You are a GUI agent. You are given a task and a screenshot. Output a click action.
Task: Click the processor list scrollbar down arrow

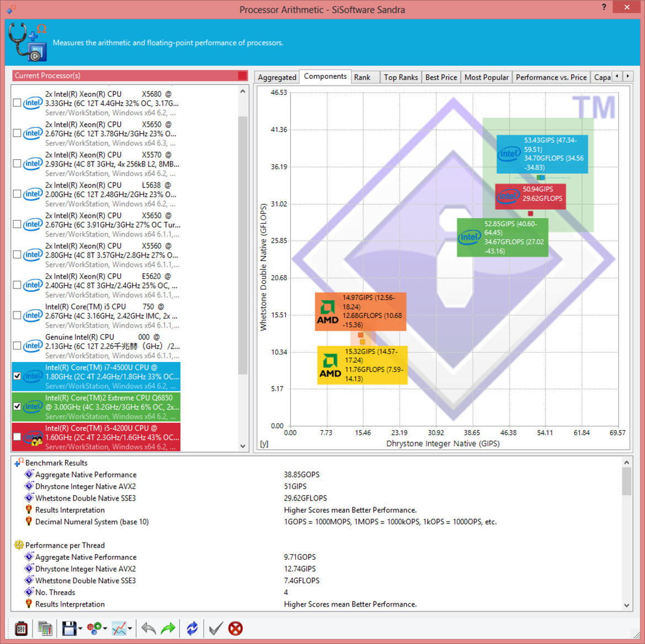pos(243,446)
